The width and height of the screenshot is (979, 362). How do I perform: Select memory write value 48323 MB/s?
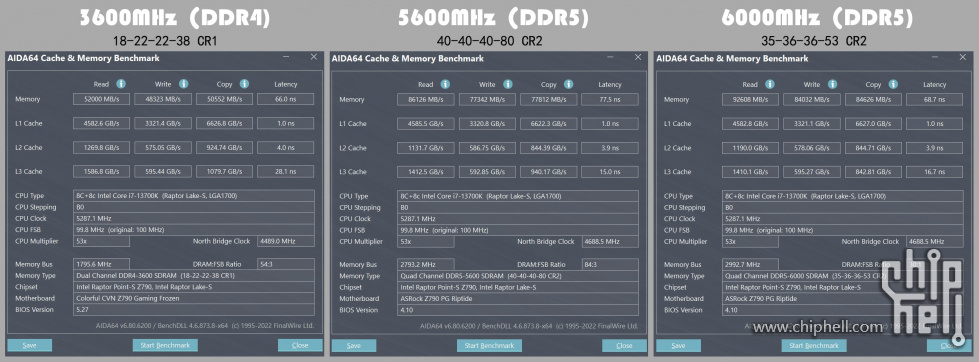click(163, 99)
